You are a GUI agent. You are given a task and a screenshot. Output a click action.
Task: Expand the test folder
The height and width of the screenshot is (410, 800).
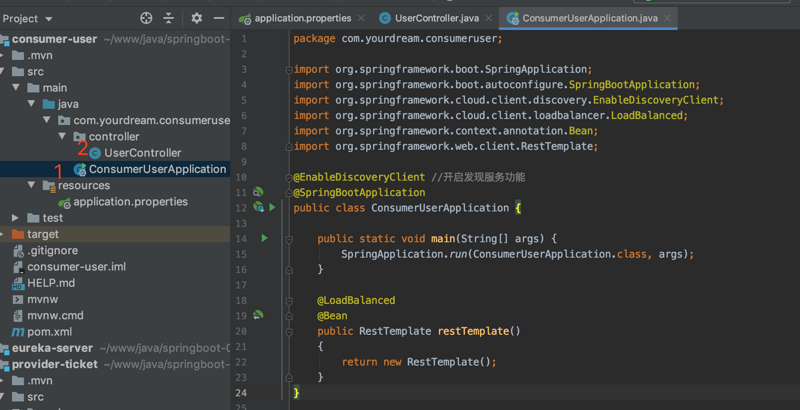(x=16, y=218)
